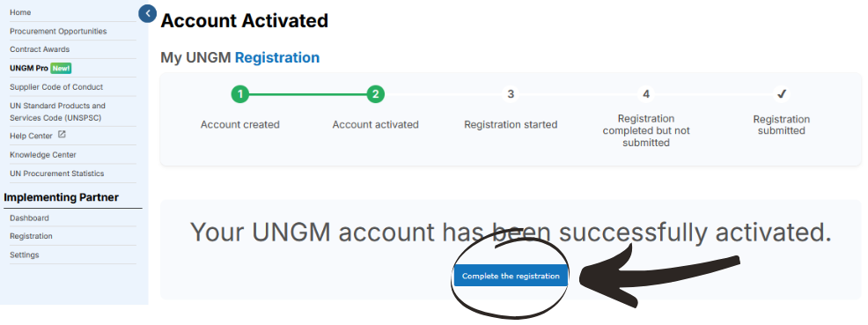
Task: Open Implementing Partner Registration item
Action: coord(31,236)
